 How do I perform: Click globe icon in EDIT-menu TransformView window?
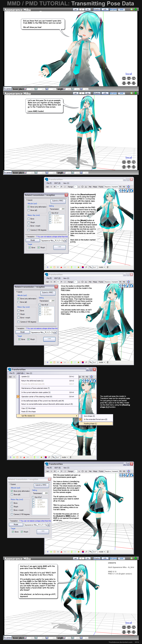[x=91, y=377]
